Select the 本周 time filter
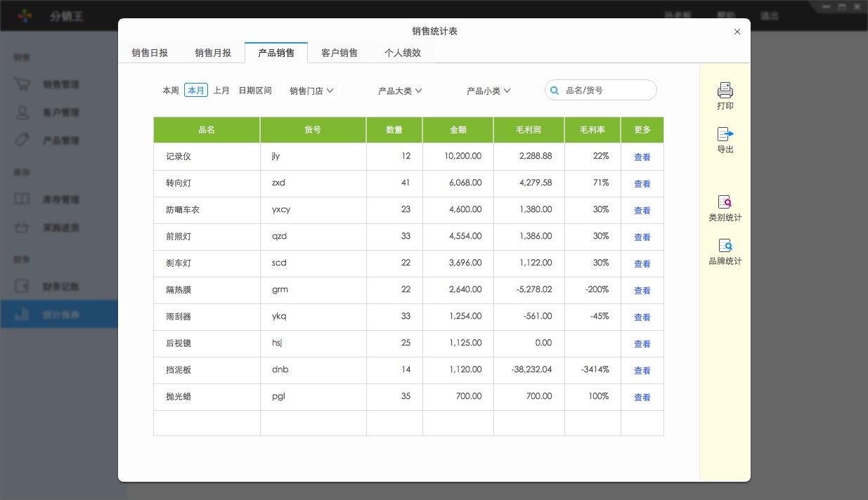Screen dimensions: 868x500 (x=171, y=91)
